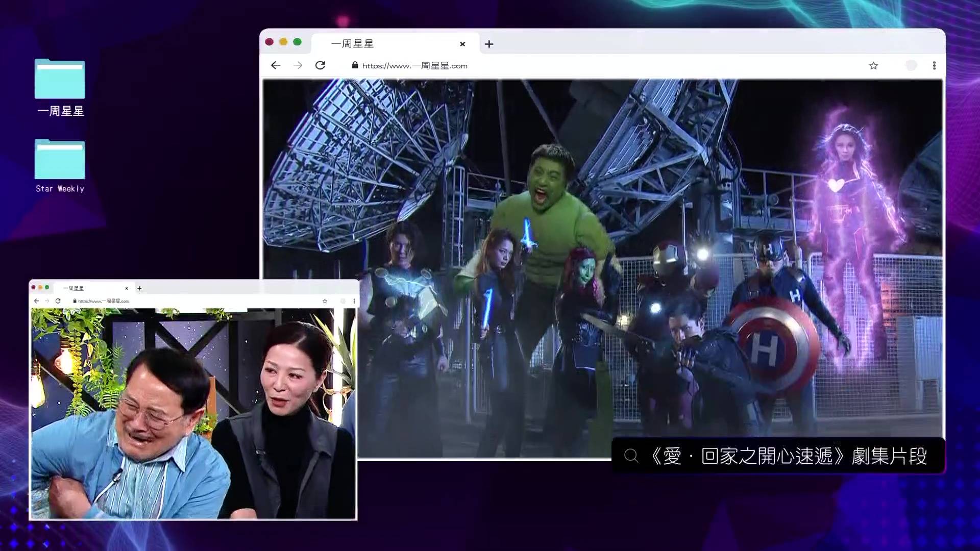Reload the small browser window page

point(58,301)
